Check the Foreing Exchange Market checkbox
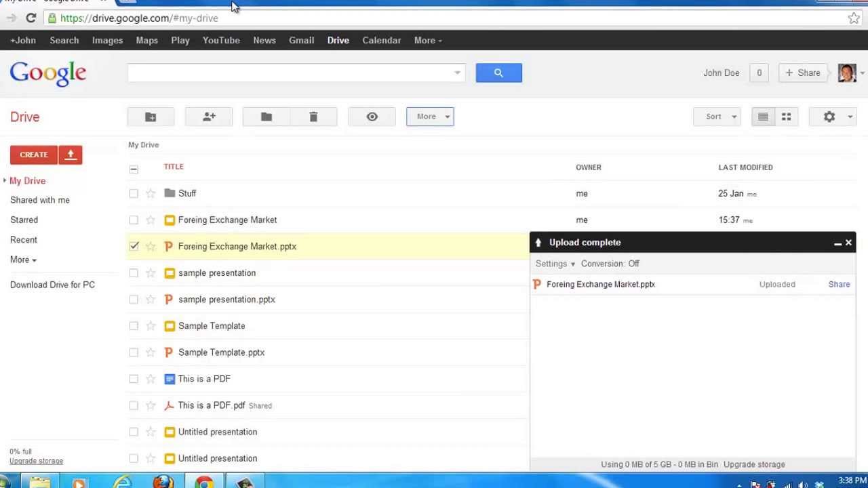This screenshot has width=868, height=488. pyautogui.click(x=134, y=220)
